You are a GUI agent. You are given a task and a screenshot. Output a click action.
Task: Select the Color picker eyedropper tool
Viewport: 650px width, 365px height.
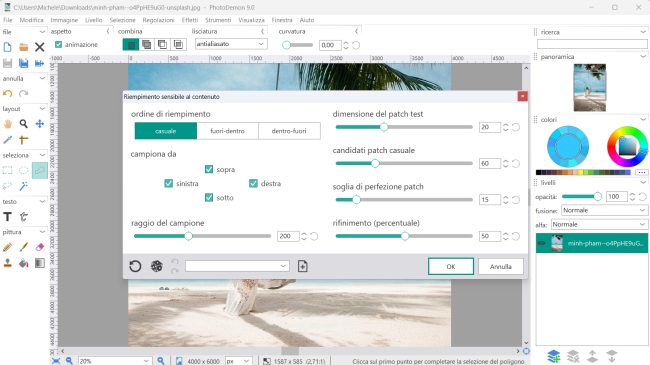7,140
